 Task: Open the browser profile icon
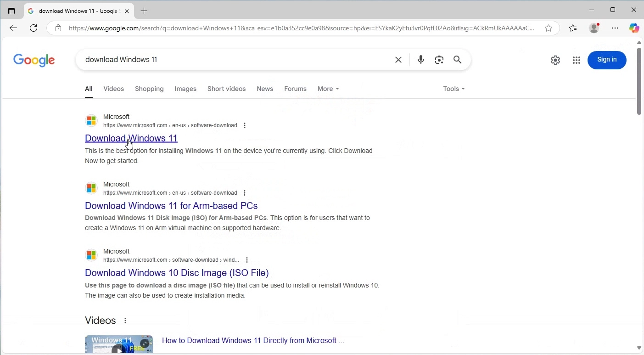pos(595,28)
